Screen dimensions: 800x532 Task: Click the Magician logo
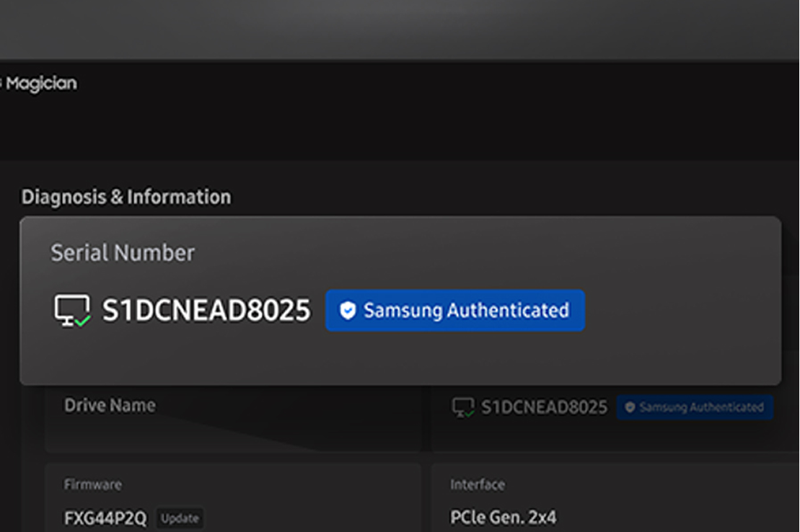40,83
